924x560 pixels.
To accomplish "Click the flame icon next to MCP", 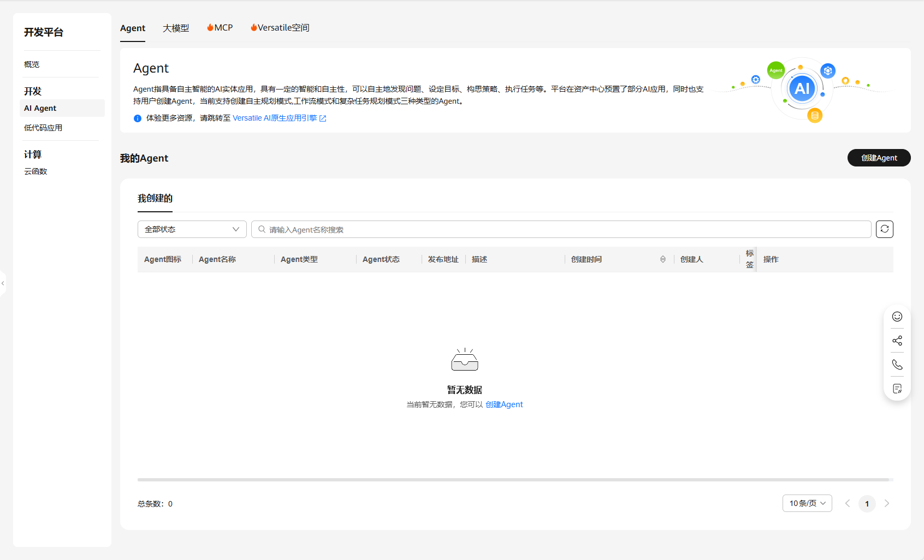I will (210, 27).
